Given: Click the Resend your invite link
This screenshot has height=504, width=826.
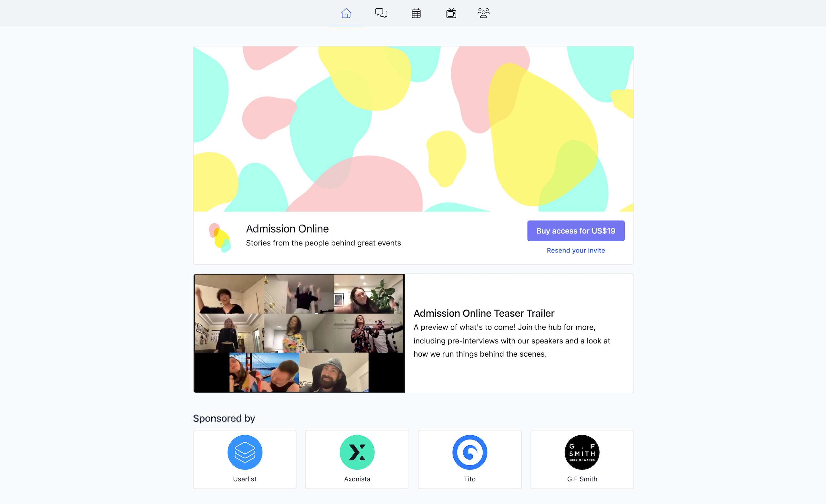Looking at the screenshot, I should (576, 250).
